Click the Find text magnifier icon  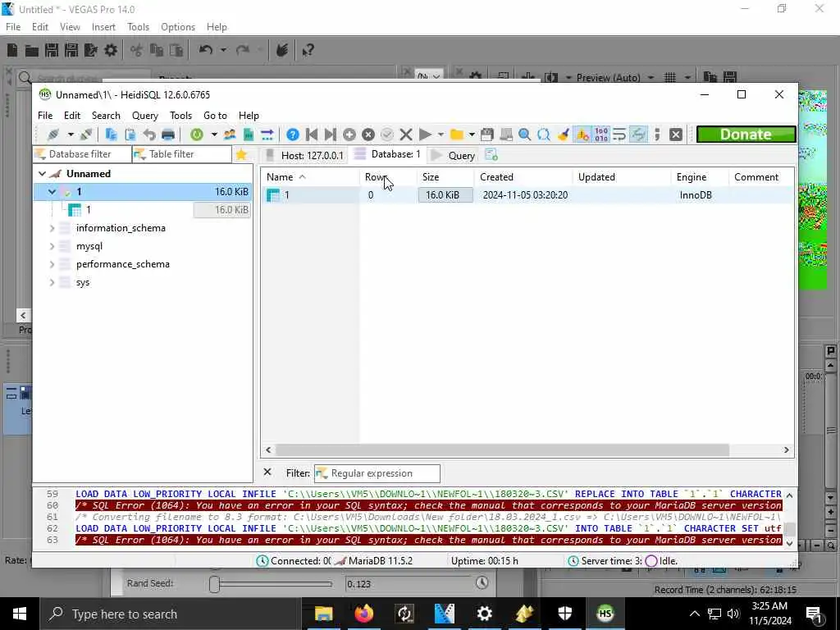point(524,135)
